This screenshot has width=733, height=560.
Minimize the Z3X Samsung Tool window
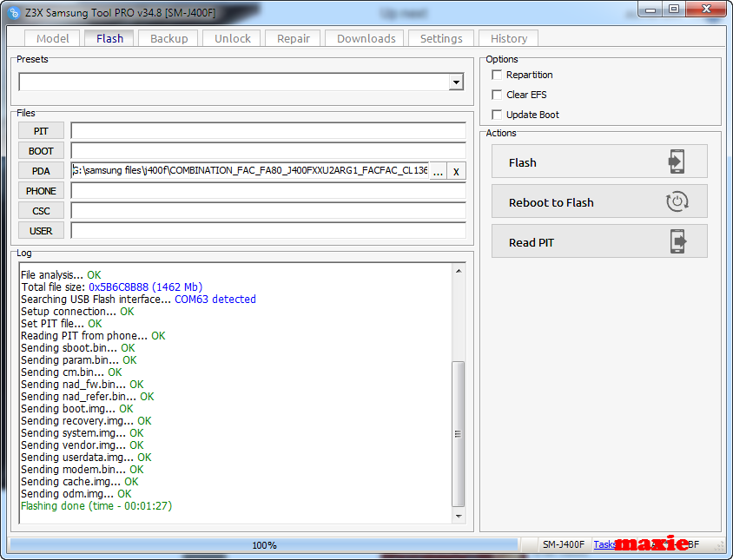pos(650,10)
